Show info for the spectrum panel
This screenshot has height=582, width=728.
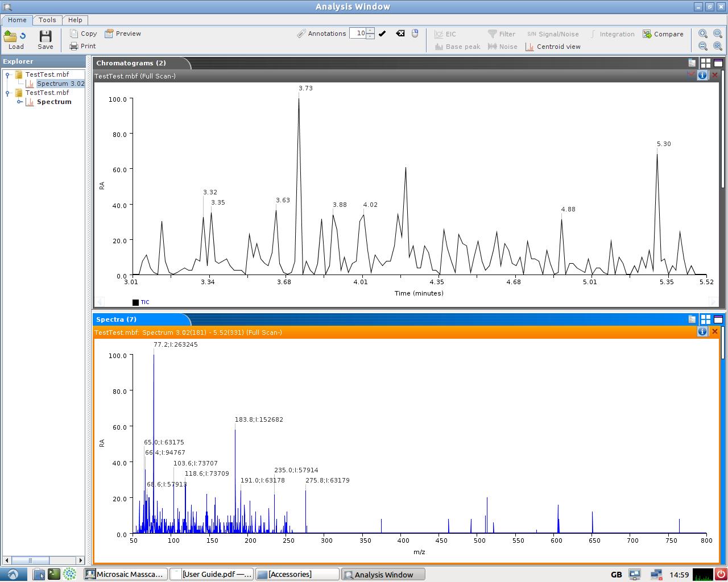point(702,331)
